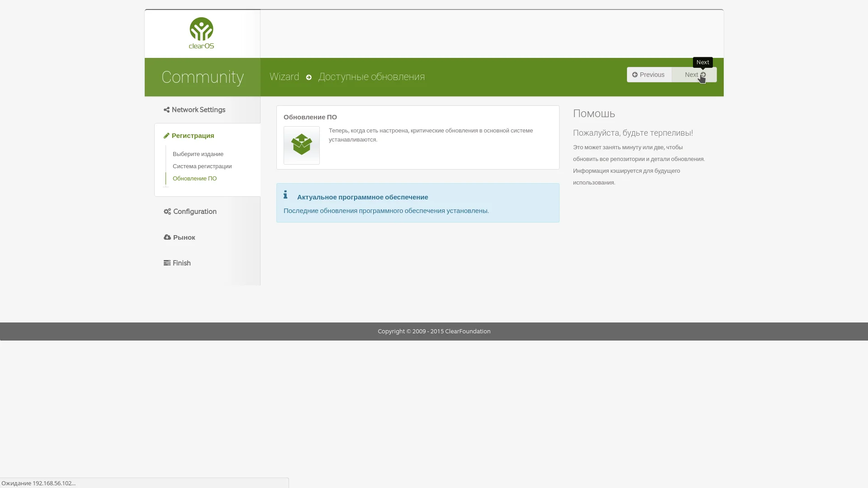This screenshot has height=488, width=868.
Task: Click the cloud icon next to Рынок
Action: point(167,237)
